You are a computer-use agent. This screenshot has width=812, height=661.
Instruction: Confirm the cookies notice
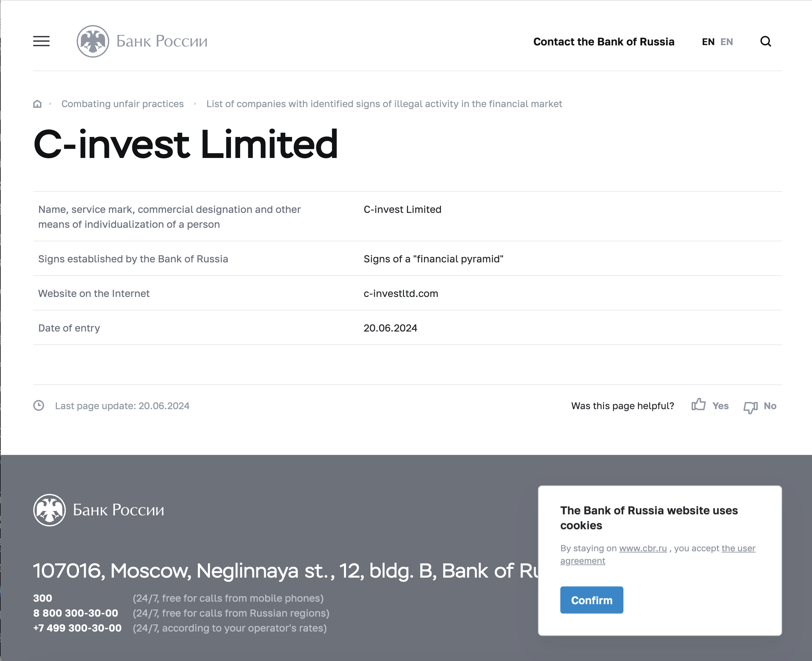pos(592,600)
